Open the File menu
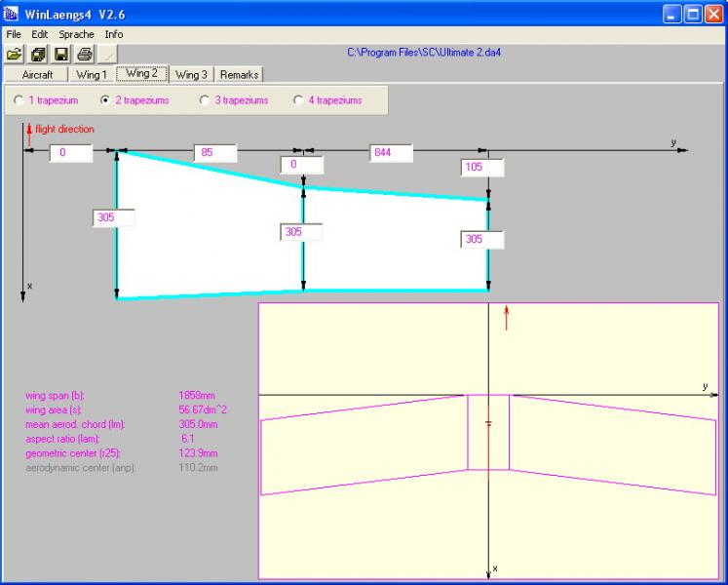The image size is (728, 585). 14,34
